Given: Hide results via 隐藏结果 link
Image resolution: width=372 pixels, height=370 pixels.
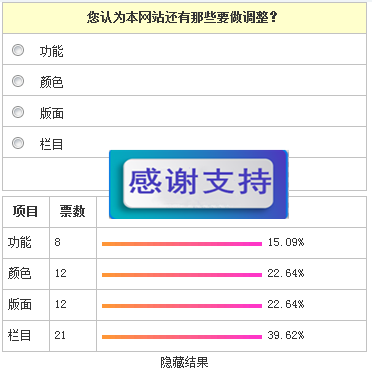Looking at the screenshot, I should point(184,362).
